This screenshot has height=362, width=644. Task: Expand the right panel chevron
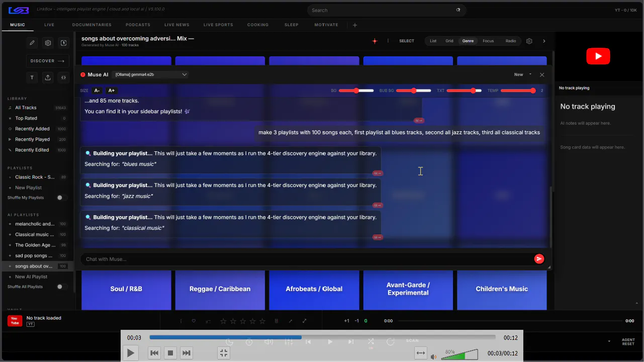(544, 41)
